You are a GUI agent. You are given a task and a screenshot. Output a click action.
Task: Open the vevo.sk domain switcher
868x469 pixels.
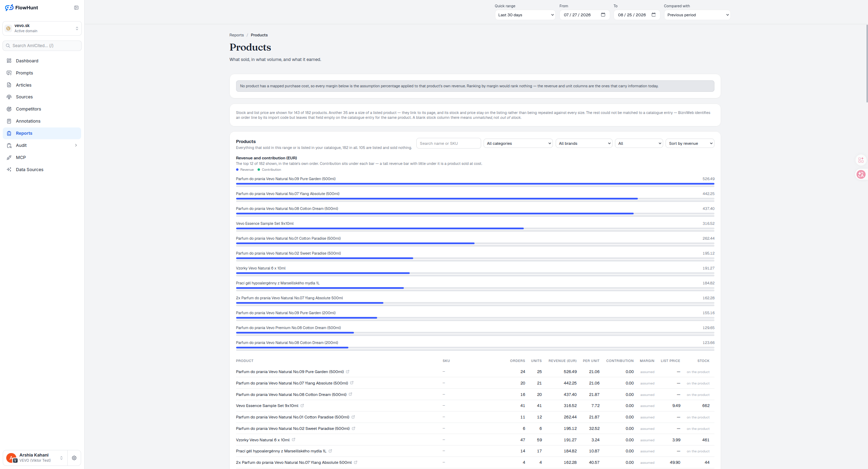[42, 28]
